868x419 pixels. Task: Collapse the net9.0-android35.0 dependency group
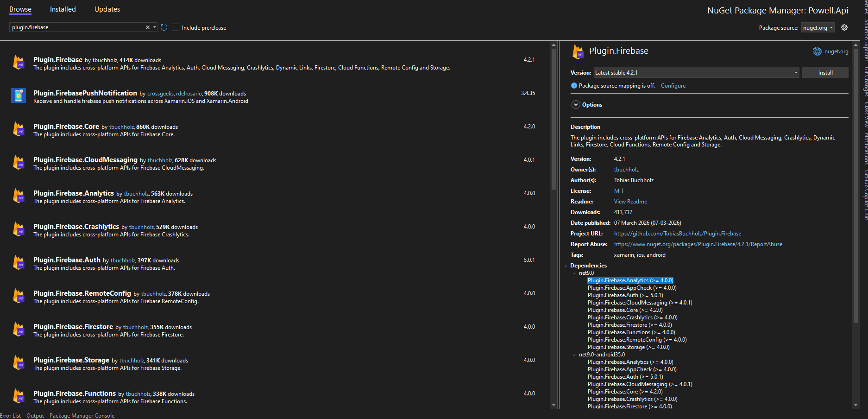coord(575,355)
